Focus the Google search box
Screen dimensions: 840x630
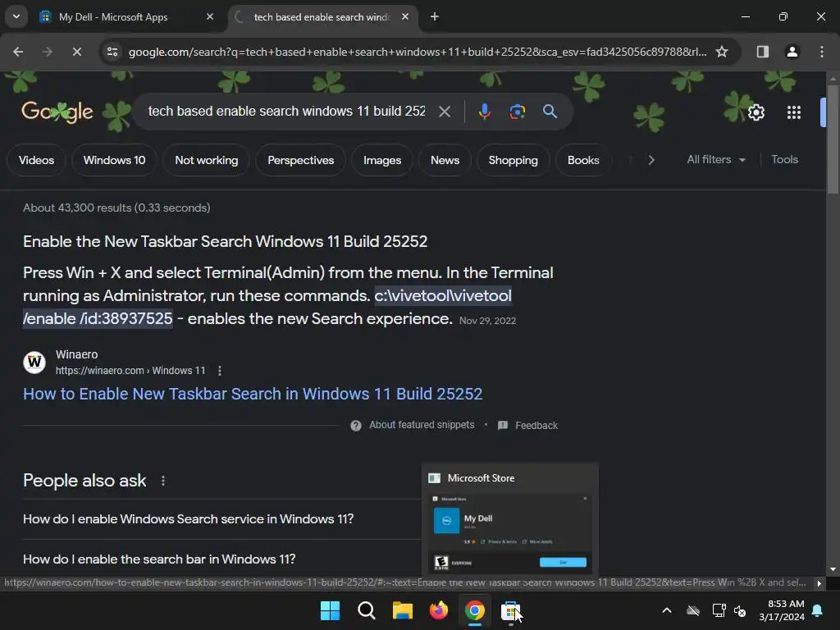[286, 112]
